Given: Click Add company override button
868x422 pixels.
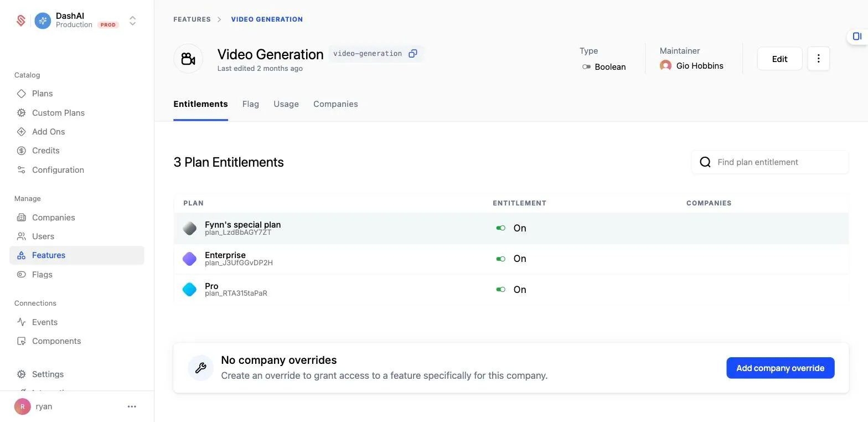Looking at the screenshot, I should (780, 368).
